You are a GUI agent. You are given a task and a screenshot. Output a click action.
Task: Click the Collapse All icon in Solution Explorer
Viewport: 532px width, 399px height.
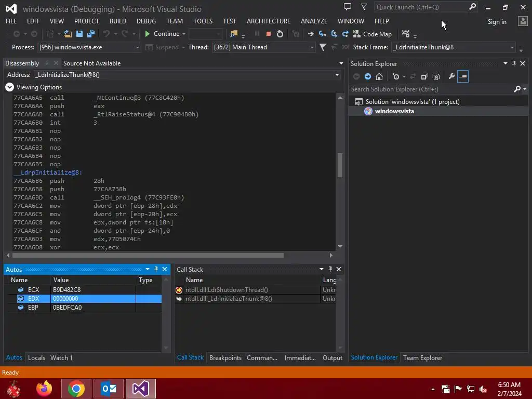click(424, 77)
